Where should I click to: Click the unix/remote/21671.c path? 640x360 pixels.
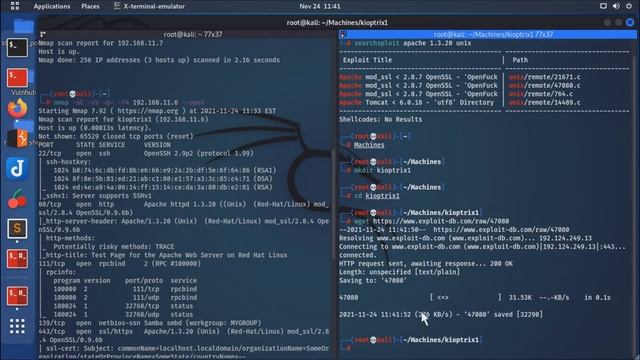pyautogui.click(x=544, y=77)
